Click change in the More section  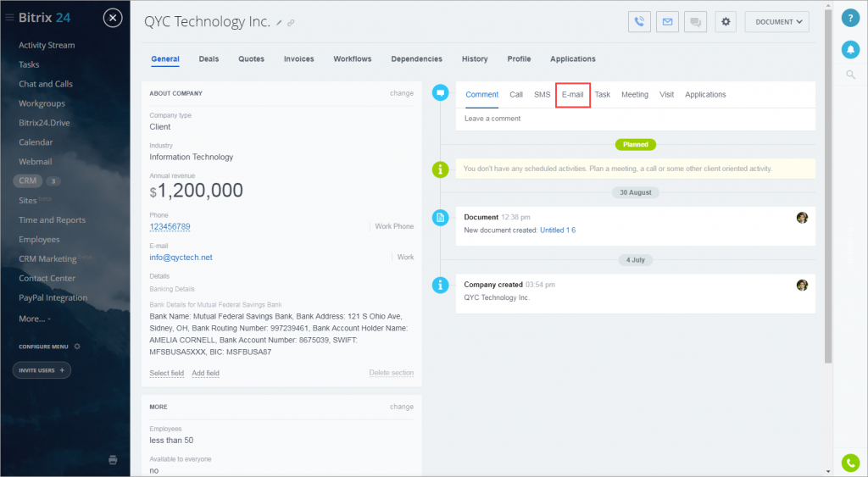point(401,407)
